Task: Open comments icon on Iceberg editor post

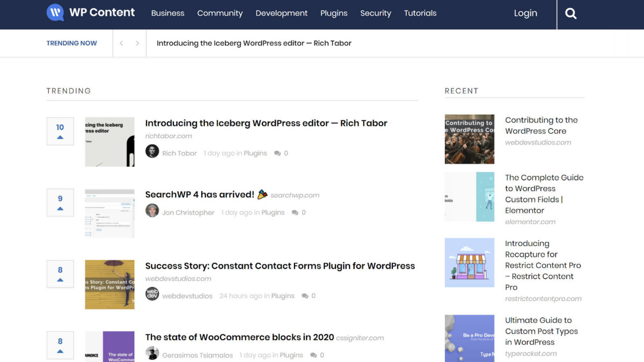Action: 277,153
